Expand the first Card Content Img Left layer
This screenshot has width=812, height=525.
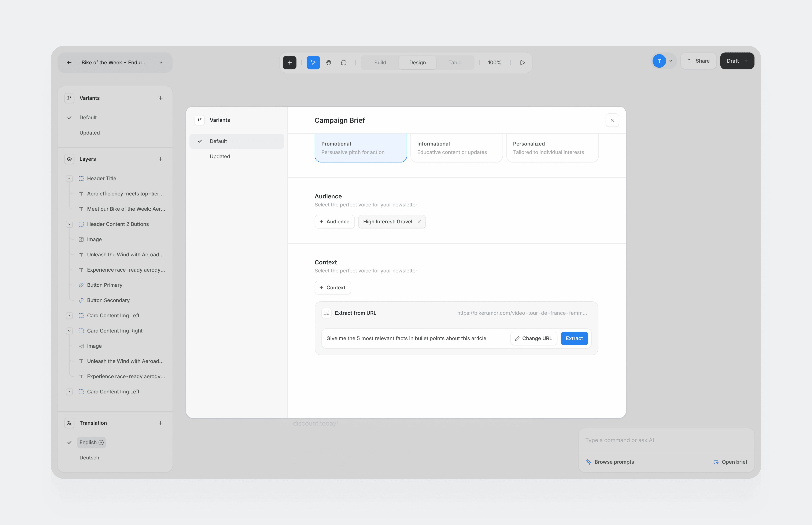(x=69, y=315)
